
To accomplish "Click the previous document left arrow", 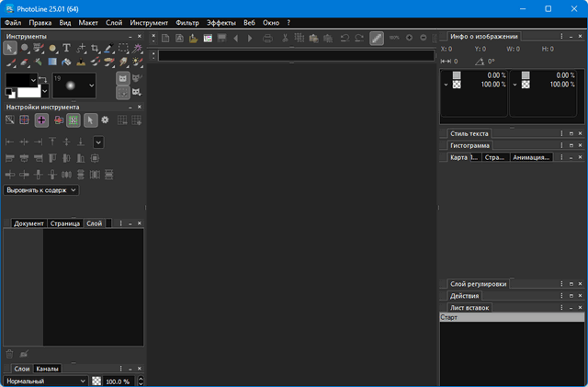I will click(x=236, y=39).
